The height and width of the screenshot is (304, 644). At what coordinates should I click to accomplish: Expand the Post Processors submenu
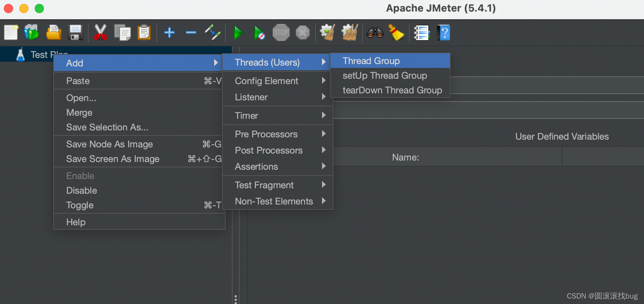pyautogui.click(x=277, y=150)
